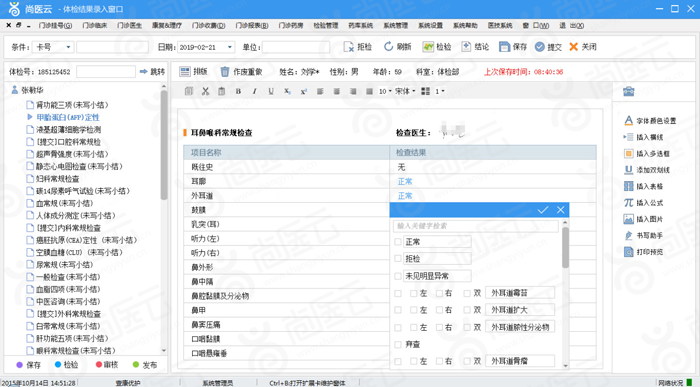Open the 检验管理 menu
The image size is (700, 387).
(x=325, y=25)
